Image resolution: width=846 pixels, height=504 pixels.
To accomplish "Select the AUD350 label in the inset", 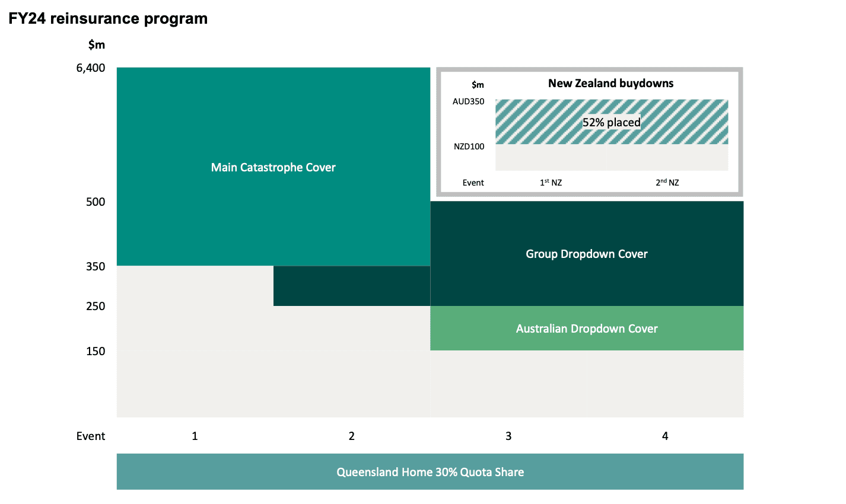I will coord(468,101).
